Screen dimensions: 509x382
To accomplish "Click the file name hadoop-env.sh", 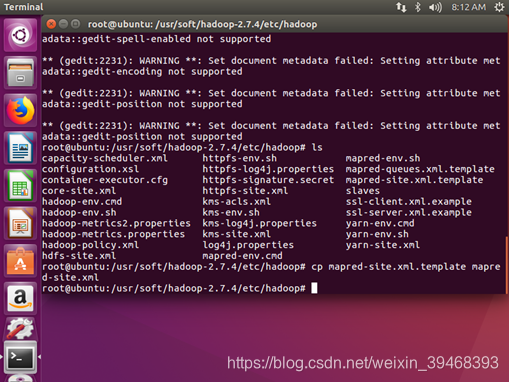I will tap(79, 212).
